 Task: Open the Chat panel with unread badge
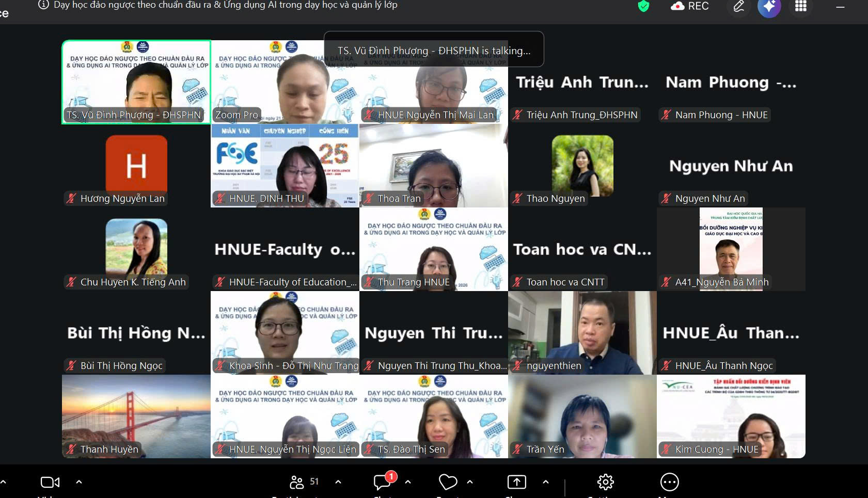383,482
